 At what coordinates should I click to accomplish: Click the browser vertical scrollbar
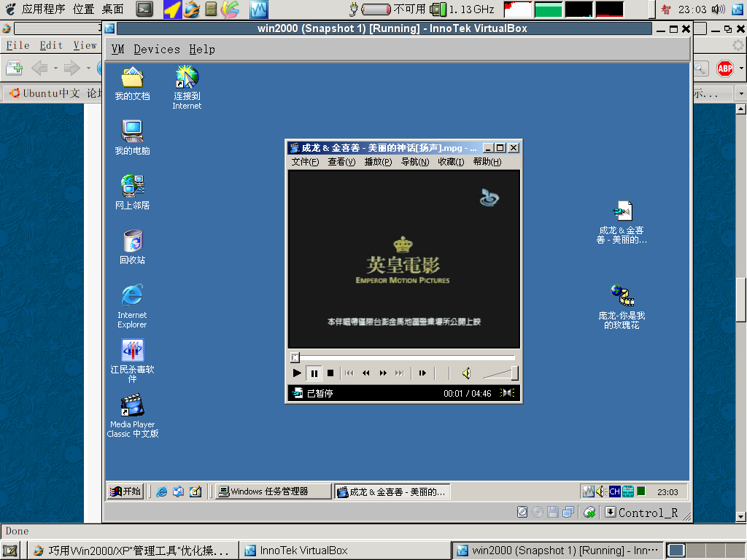pos(741,300)
